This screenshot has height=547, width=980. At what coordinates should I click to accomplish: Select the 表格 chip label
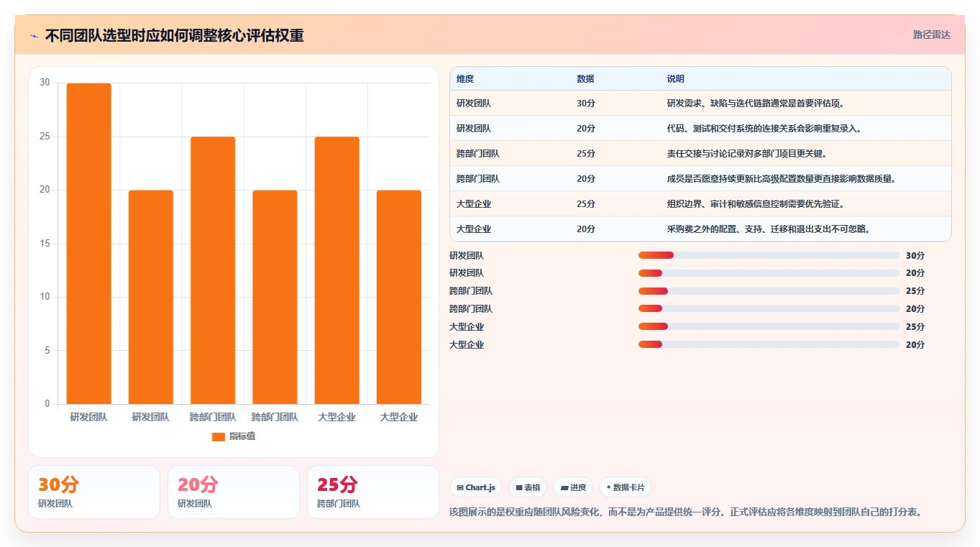(532, 487)
